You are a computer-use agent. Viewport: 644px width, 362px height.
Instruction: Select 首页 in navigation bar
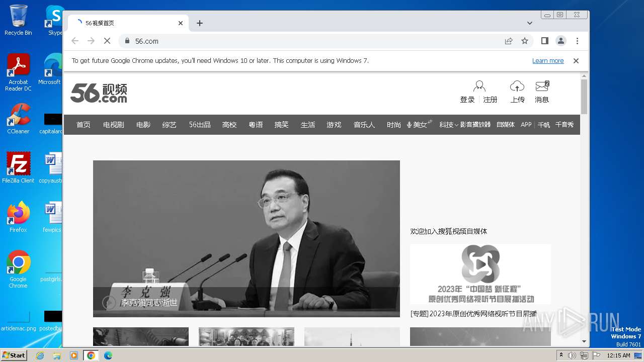(x=84, y=125)
